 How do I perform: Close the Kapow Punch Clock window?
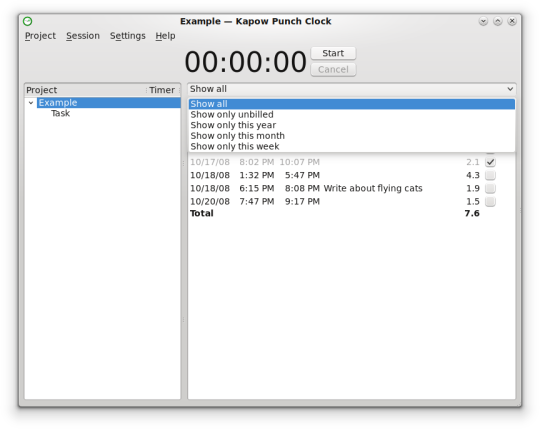coord(512,21)
